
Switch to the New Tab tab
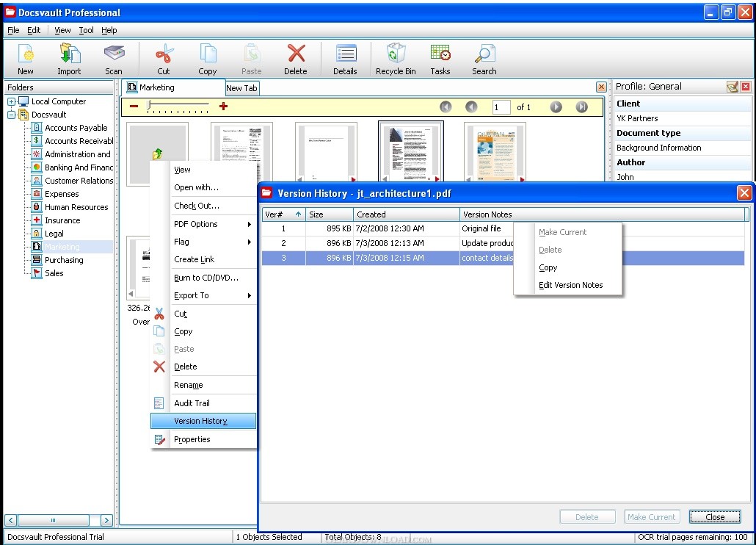(x=242, y=88)
